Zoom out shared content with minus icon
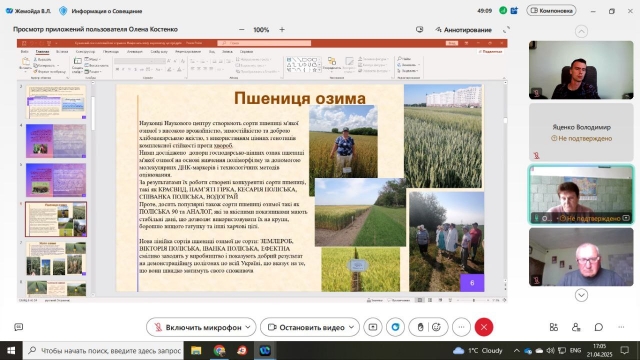The height and width of the screenshot is (360, 640). tap(242, 29)
